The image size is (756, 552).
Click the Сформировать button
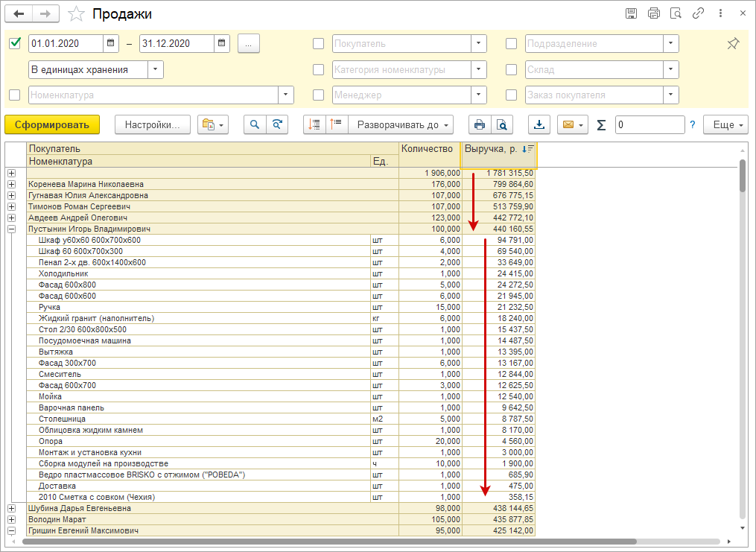[51, 125]
